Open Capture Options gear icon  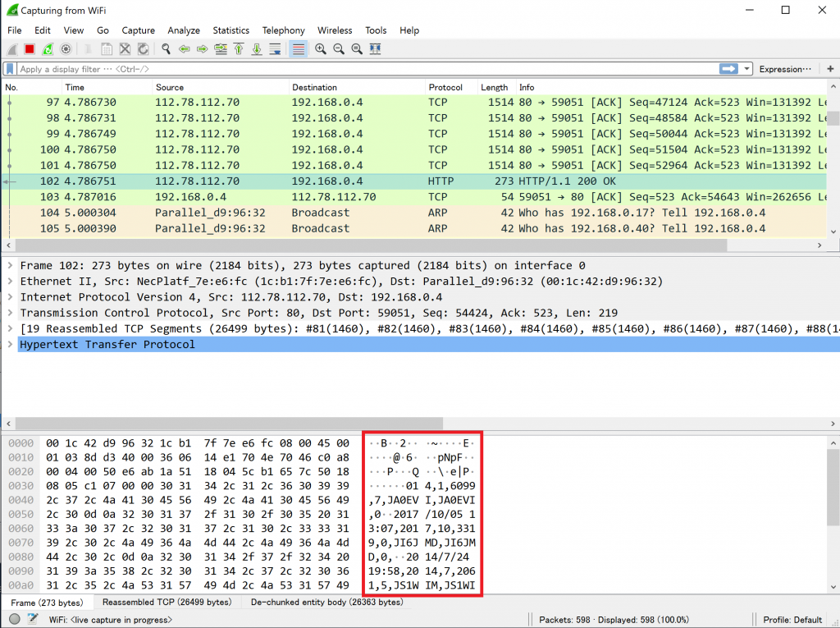(x=66, y=49)
